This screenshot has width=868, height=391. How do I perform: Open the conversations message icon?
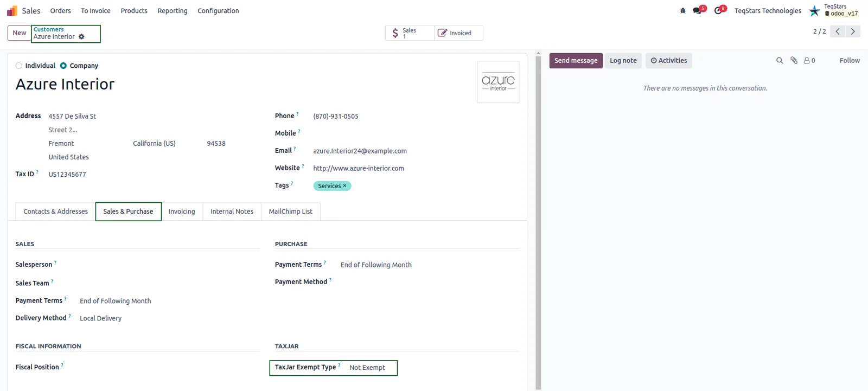(x=698, y=11)
